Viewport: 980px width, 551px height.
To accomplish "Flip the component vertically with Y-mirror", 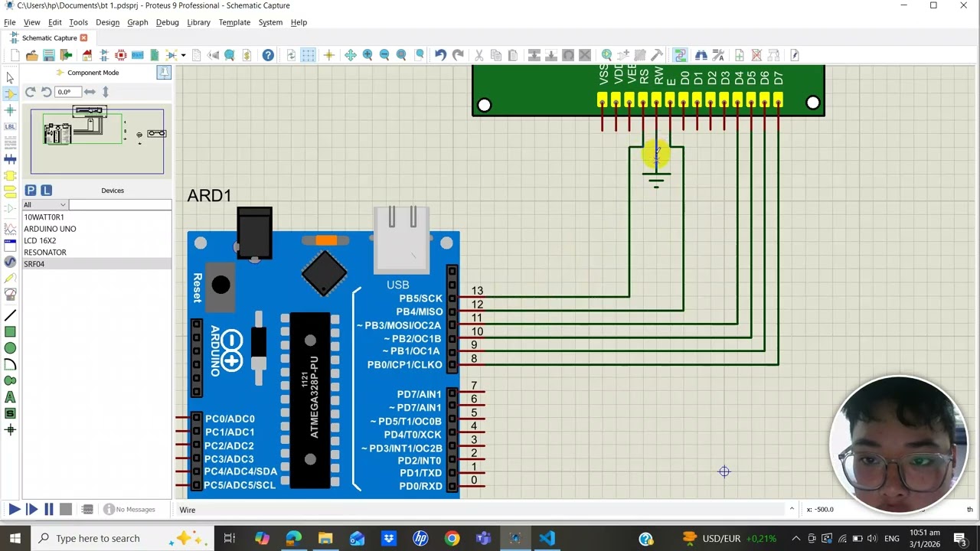I will coord(106,92).
